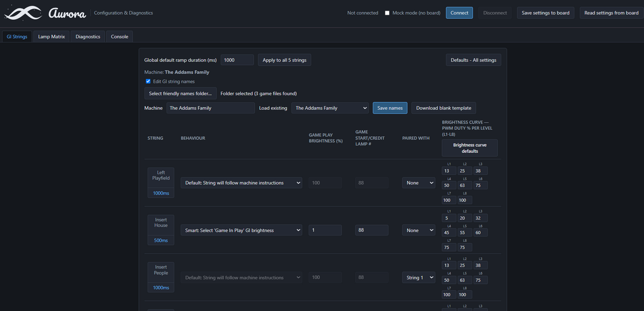Click the Disconnect button
Image resolution: width=644 pixels, height=311 pixels.
[495, 13]
